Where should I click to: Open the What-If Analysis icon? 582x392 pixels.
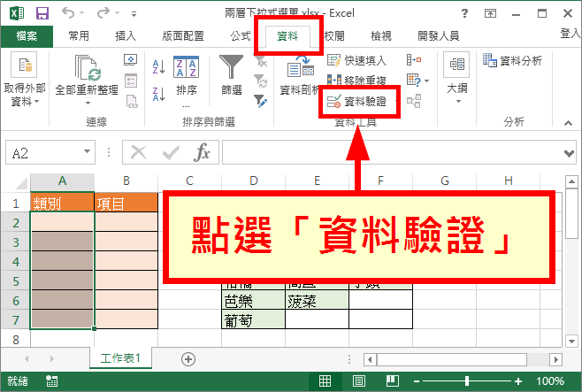pos(413,81)
